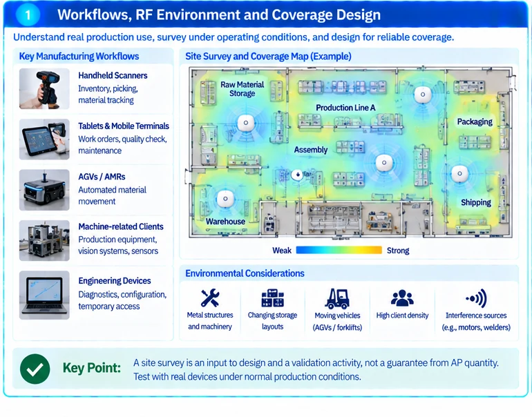Select the access point above Shipping
The image size is (532, 417).
tap(459, 173)
